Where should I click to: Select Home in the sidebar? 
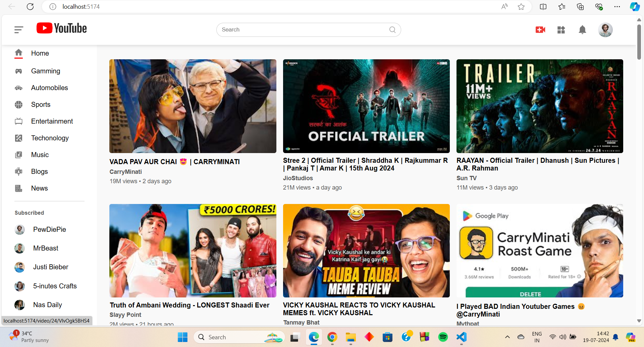tap(40, 53)
